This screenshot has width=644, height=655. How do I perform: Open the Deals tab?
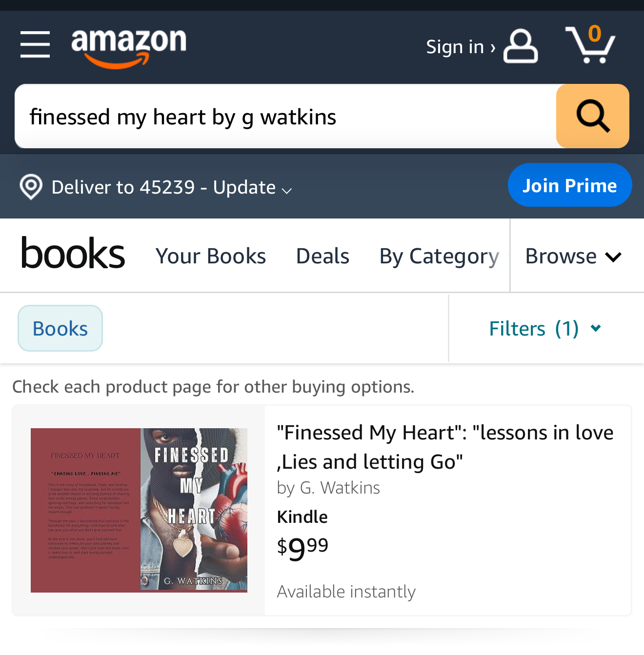coord(322,256)
